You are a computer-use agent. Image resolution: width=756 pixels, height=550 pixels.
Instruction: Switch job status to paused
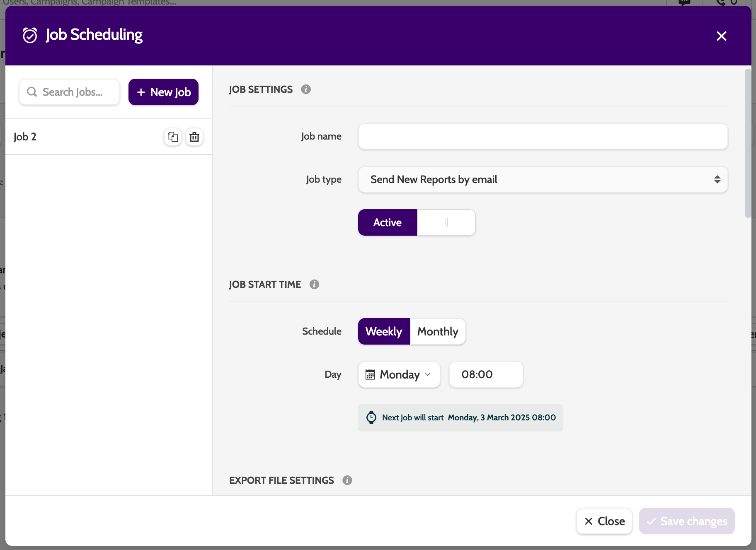(x=446, y=222)
